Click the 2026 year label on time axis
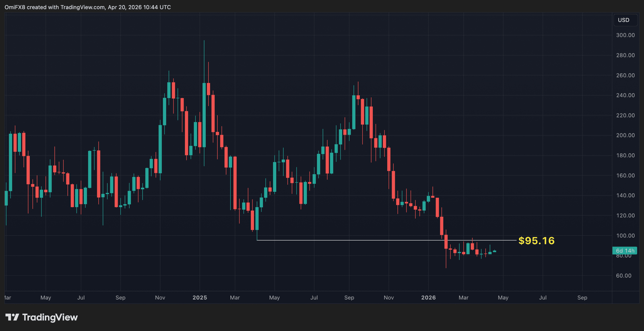The image size is (644, 331). [428, 298]
